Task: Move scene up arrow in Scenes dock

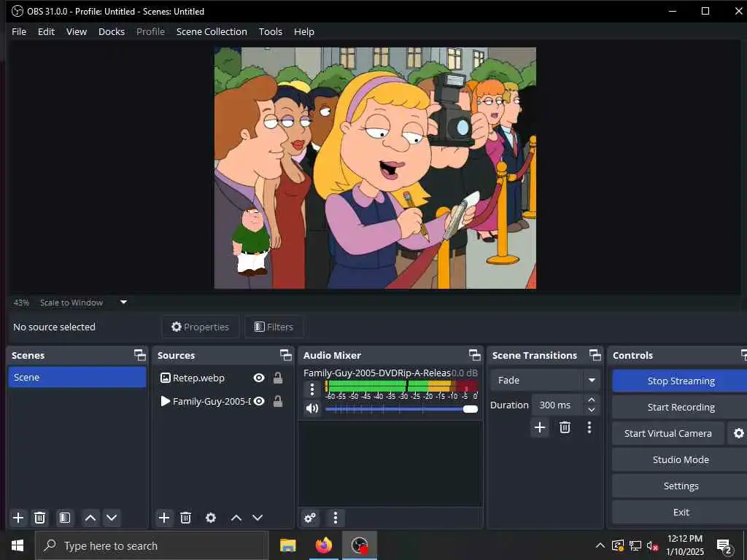Action: pos(90,518)
